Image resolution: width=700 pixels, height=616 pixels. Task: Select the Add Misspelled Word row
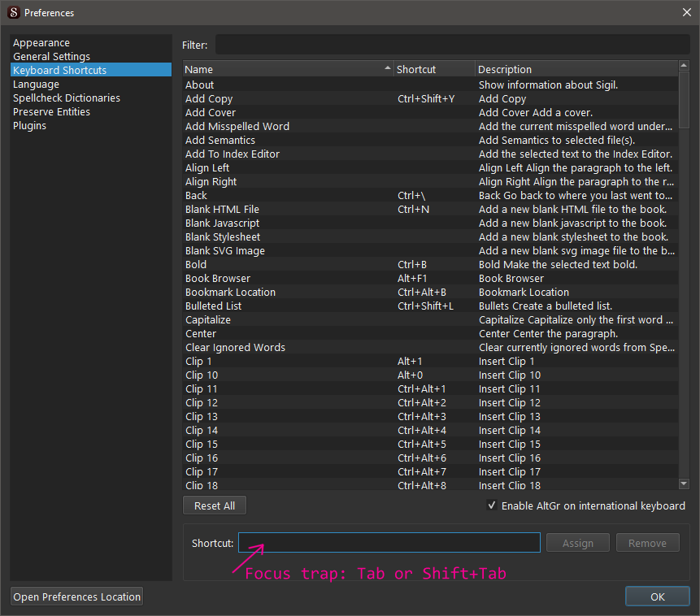[430, 126]
